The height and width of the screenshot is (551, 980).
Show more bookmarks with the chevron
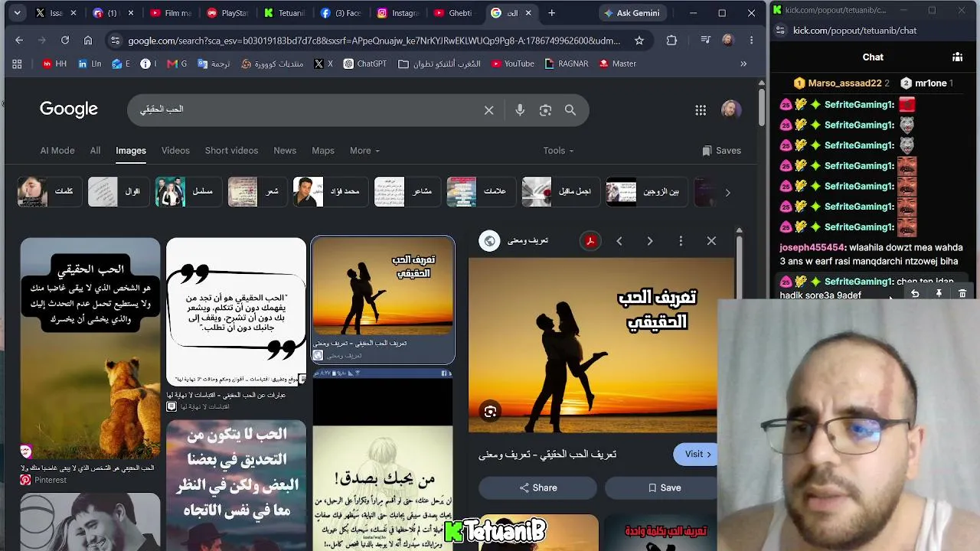click(x=743, y=64)
